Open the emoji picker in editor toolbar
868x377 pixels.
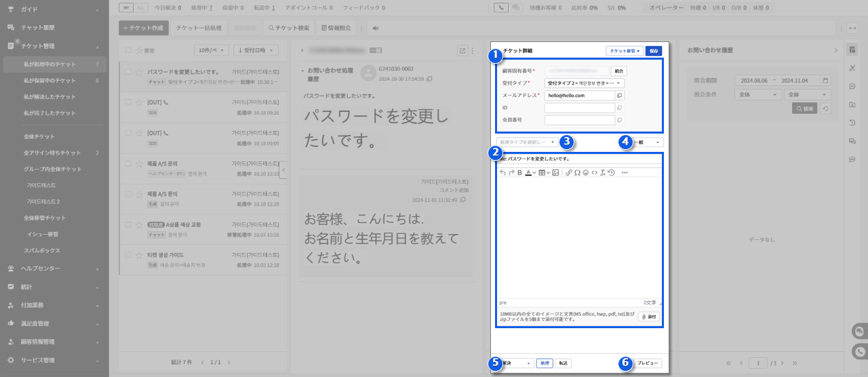coord(586,173)
